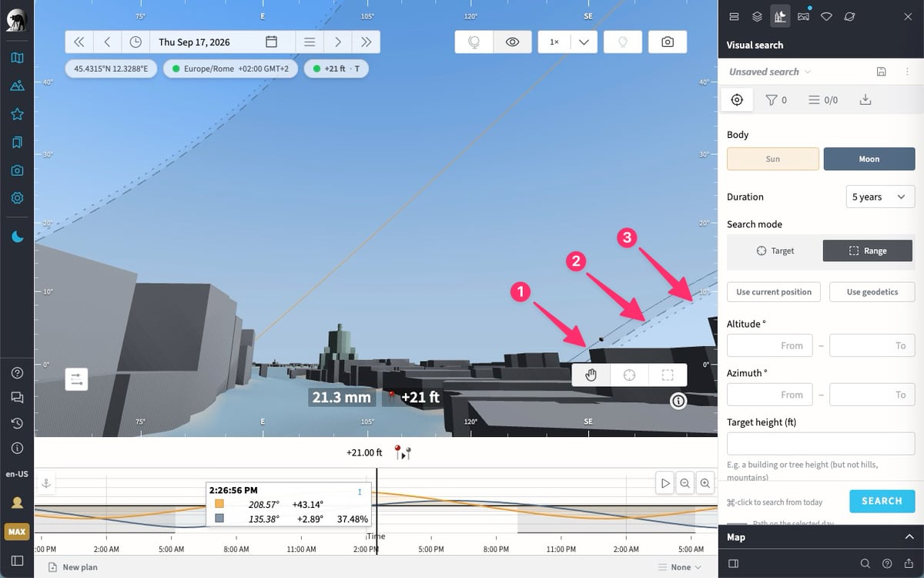Open the three-dot more options menu
Screen dimensions: 924x578
(907, 72)
